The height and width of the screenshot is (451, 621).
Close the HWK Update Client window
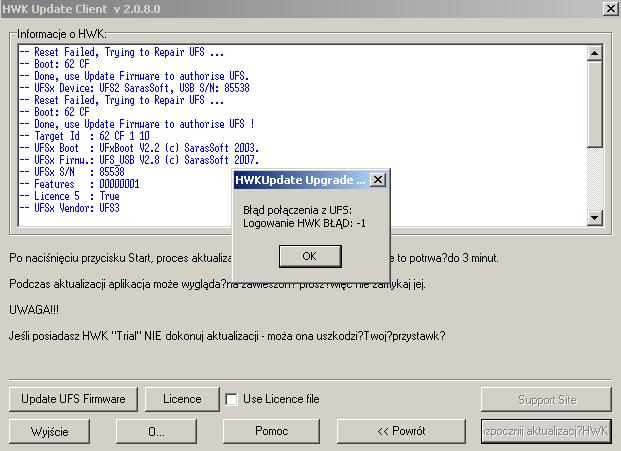click(x=611, y=9)
